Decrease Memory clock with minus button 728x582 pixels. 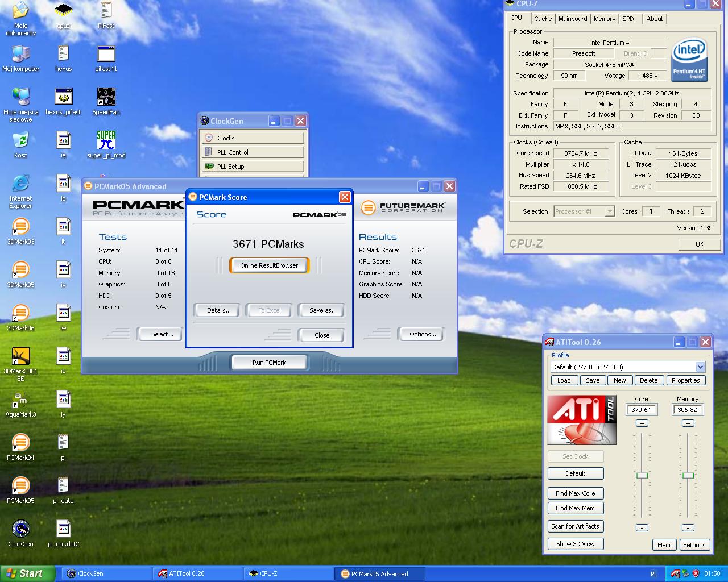pyautogui.click(x=688, y=527)
